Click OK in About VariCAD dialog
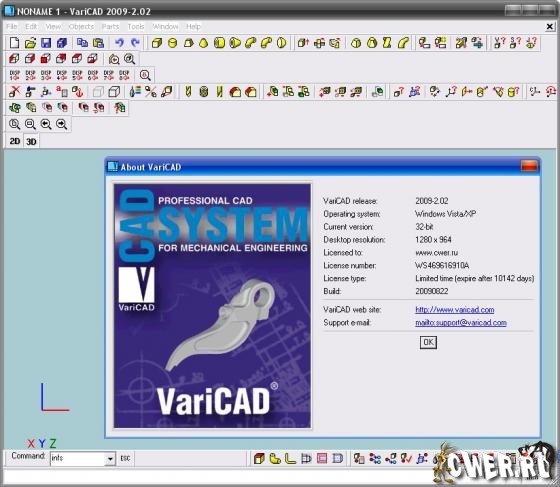This screenshot has width=560, height=487. click(x=428, y=342)
